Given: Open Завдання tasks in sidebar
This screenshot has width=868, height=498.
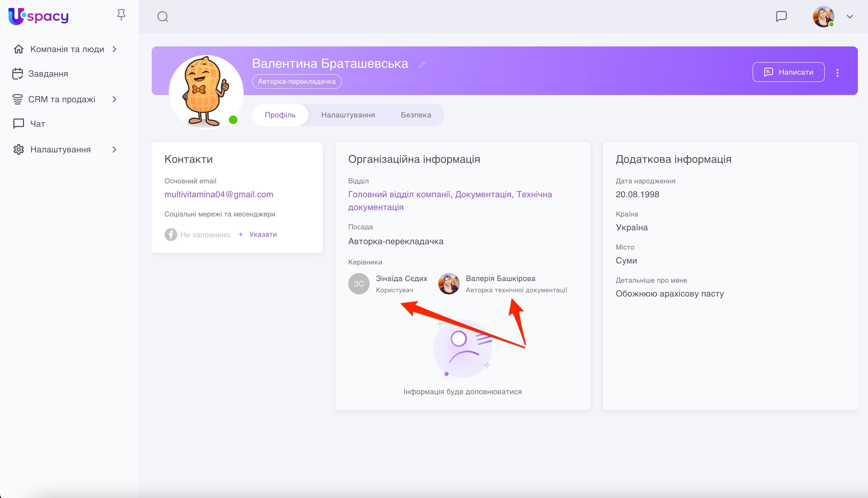Looking at the screenshot, I should (x=48, y=74).
